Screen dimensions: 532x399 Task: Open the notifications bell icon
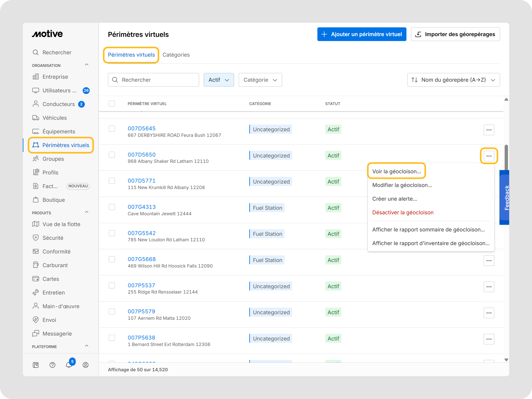(69, 365)
